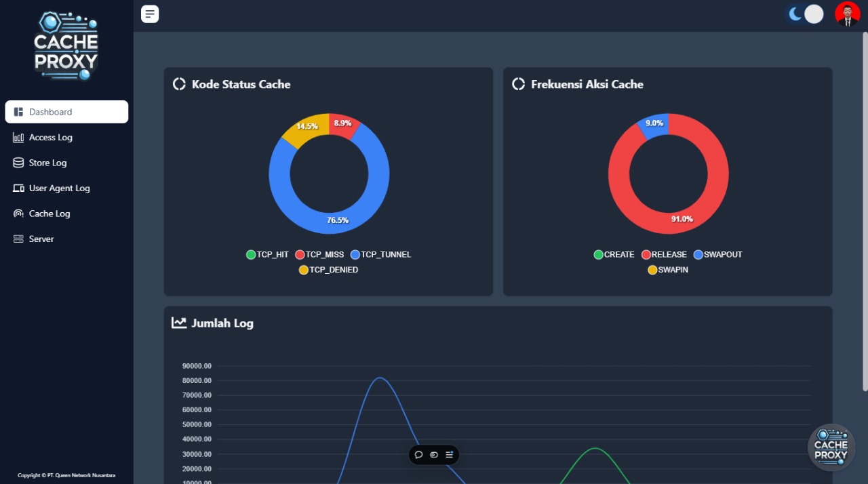Open the user profile avatar menu

click(x=847, y=14)
